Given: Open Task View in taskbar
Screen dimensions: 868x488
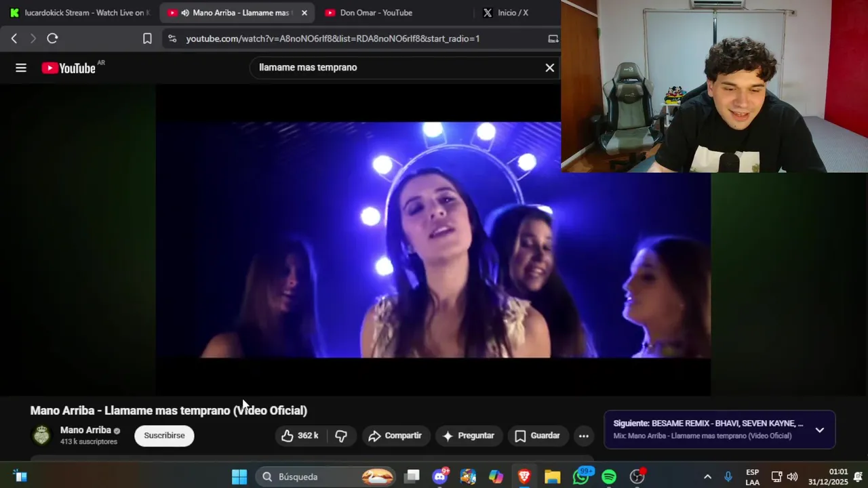Looking at the screenshot, I should coord(412,476).
